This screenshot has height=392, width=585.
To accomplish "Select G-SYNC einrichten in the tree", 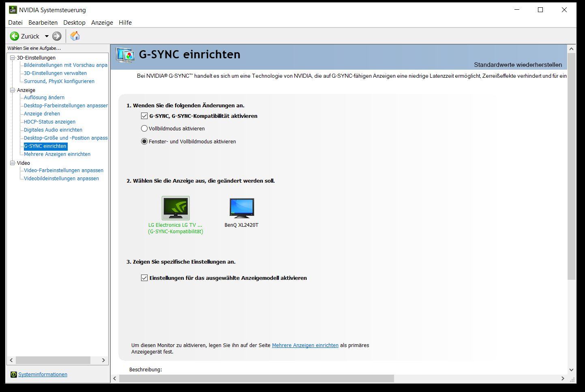I will point(45,146).
